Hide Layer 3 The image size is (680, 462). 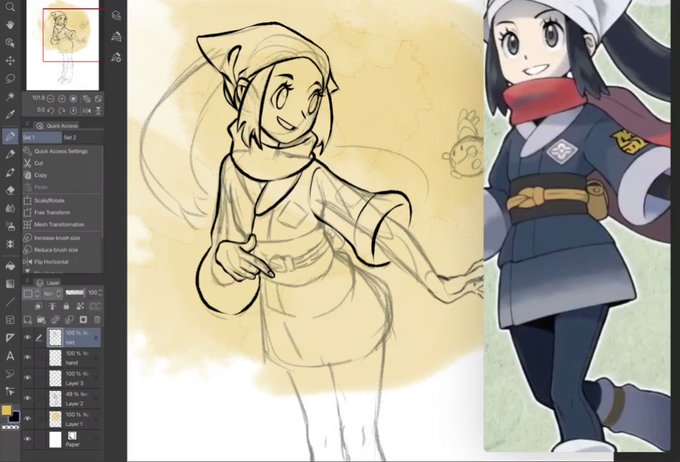coord(28,378)
